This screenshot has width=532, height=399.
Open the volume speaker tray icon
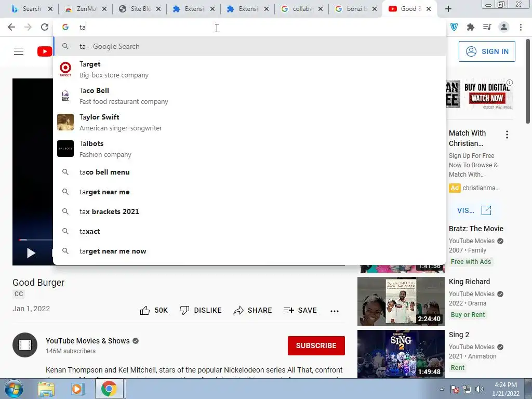(x=480, y=389)
